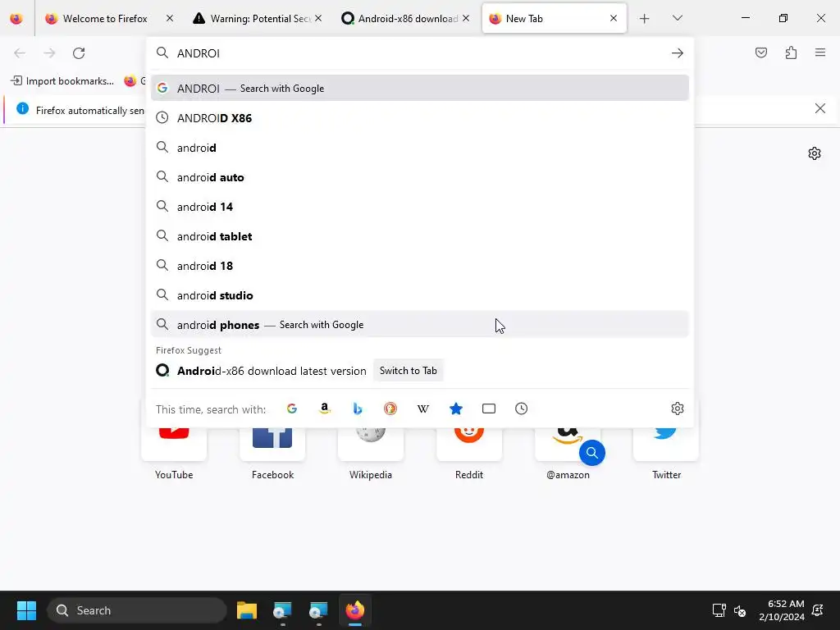Click Firefox icon in taskbar
This screenshot has width=840, height=630.
[x=354, y=610]
